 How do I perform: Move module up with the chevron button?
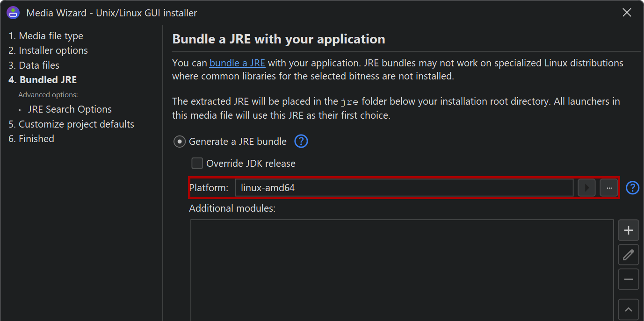(x=628, y=309)
